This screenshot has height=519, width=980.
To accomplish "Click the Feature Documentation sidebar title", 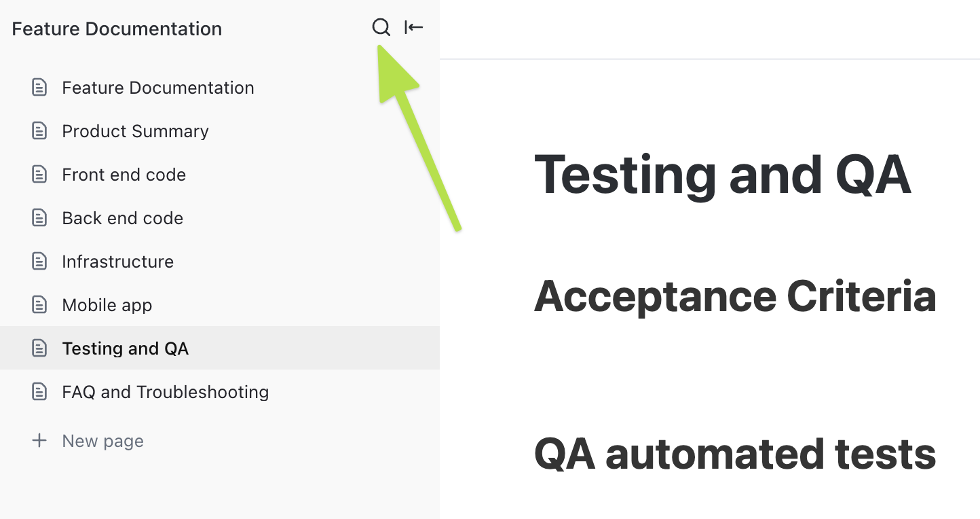I will tap(117, 29).
